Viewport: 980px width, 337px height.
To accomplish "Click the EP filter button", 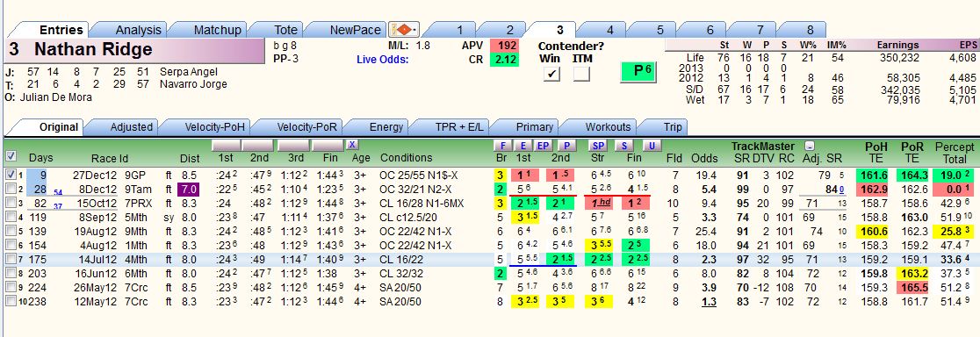I will tap(543, 146).
